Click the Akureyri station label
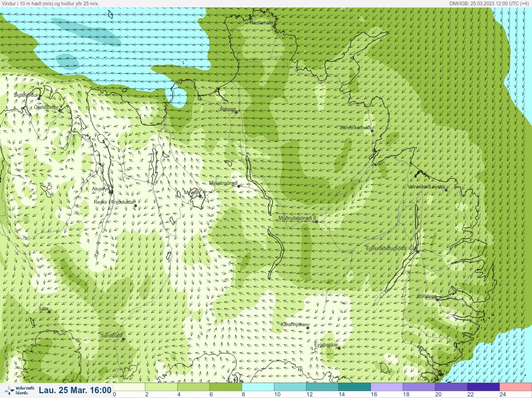This screenshot has height=398, width=532. click(101, 189)
